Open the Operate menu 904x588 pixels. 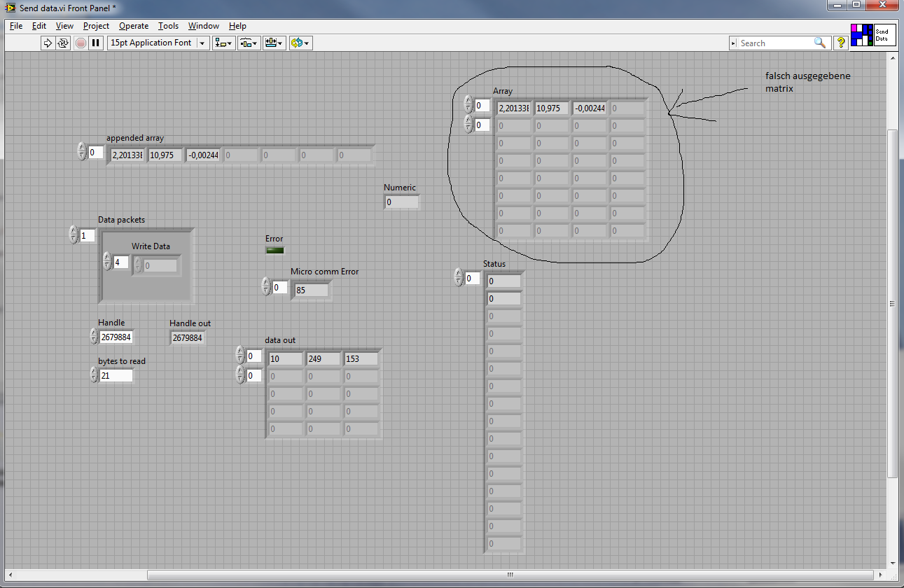pyautogui.click(x=133, y=26)
